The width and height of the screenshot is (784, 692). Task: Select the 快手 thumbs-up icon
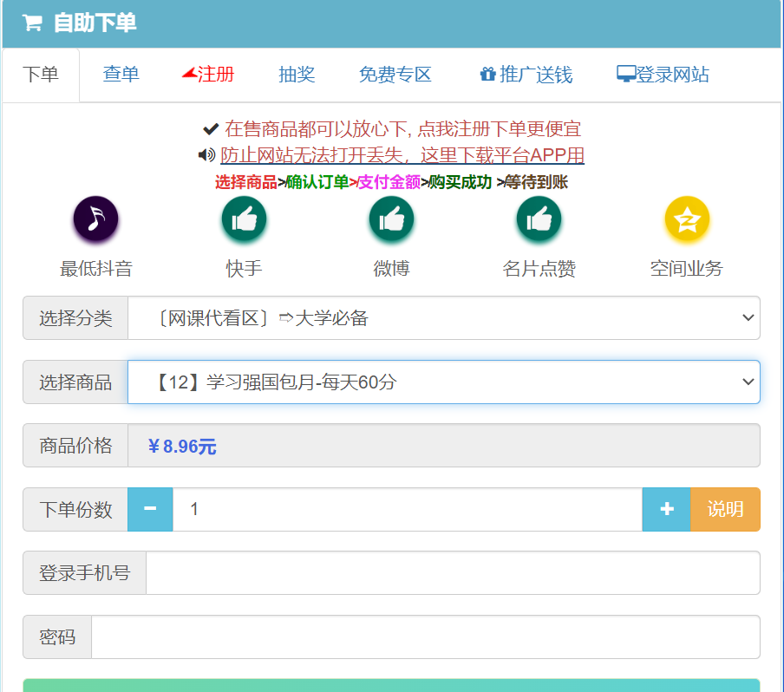[x=244, y=219]
